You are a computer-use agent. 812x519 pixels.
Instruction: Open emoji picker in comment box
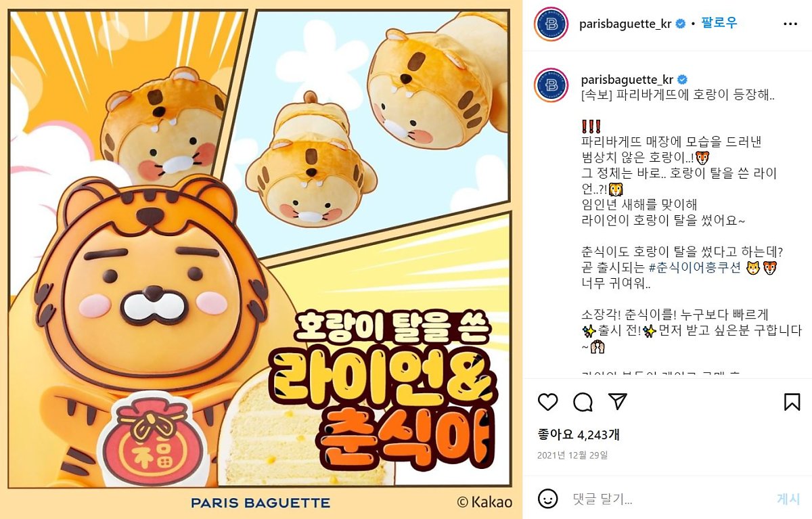[547, 499]
